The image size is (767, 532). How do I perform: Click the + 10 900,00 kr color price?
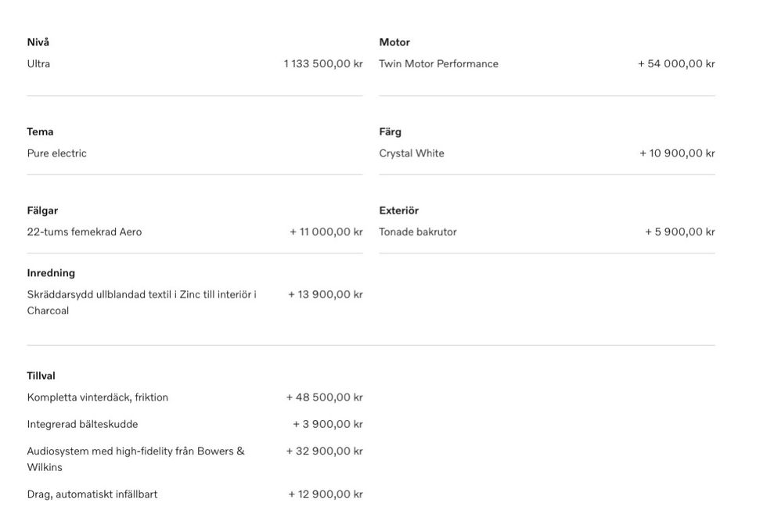677,153
